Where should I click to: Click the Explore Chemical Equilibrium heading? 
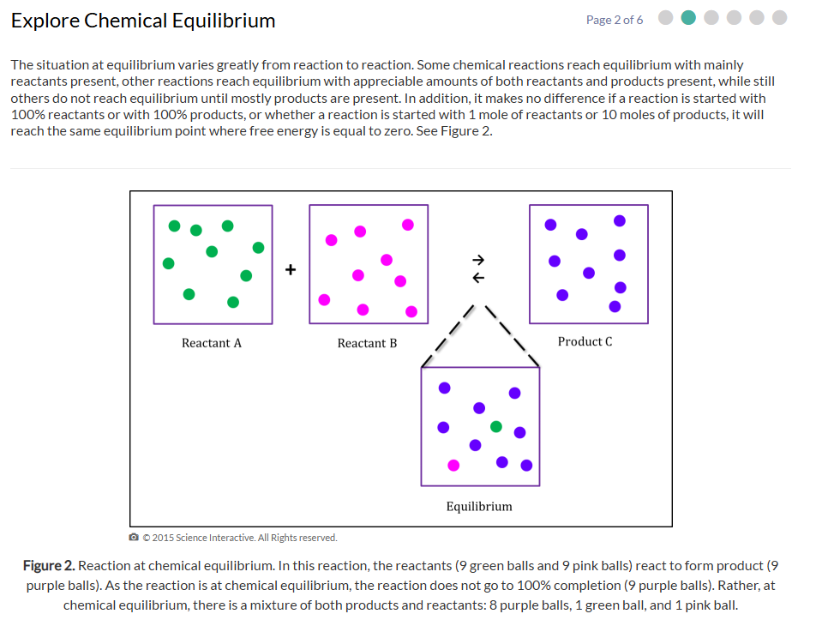coord(143,21)
